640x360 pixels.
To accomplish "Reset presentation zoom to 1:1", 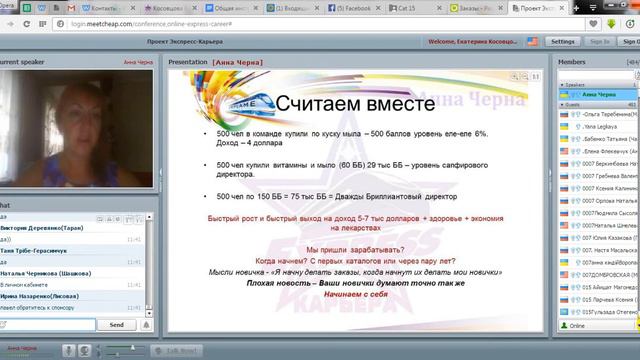I will [x=536, y=77].
